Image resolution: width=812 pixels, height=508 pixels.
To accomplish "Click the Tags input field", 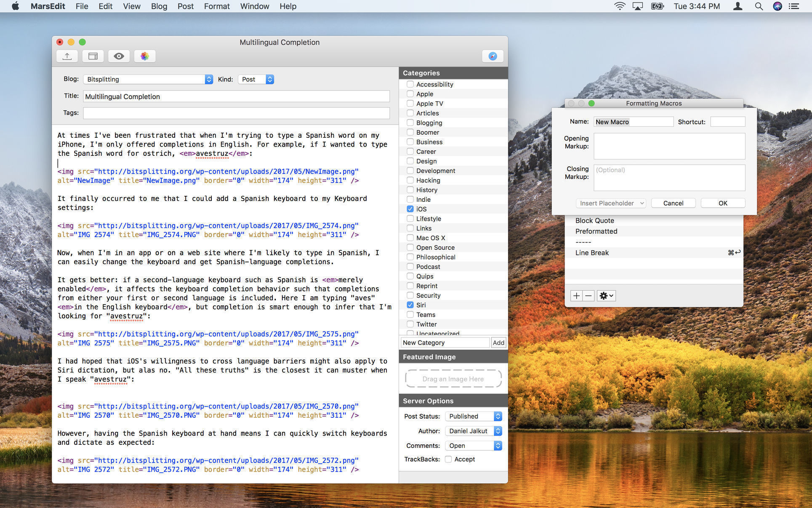I will pos(236,112).
